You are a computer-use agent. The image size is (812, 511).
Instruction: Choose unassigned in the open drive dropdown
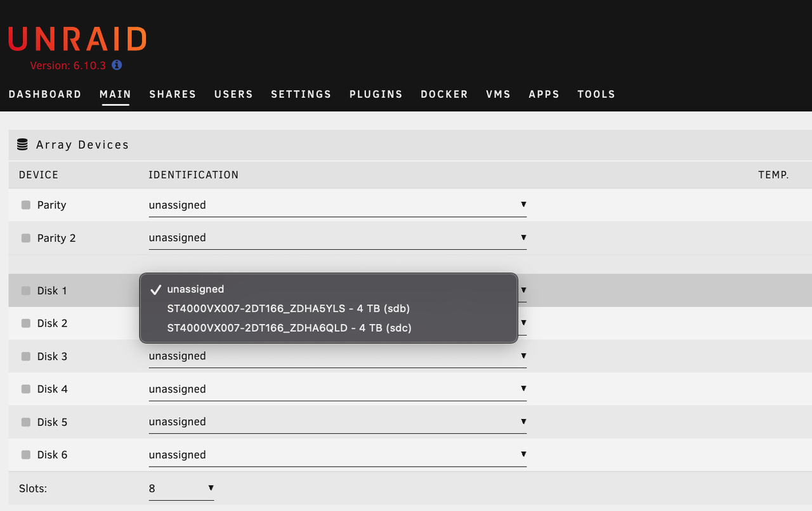click(195, 288)
